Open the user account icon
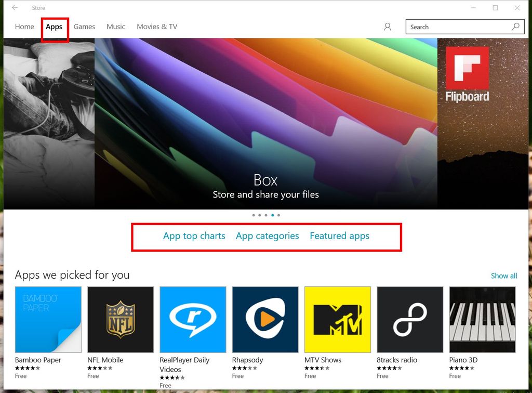This screenshot has width=532, height=393. (387, 27)
